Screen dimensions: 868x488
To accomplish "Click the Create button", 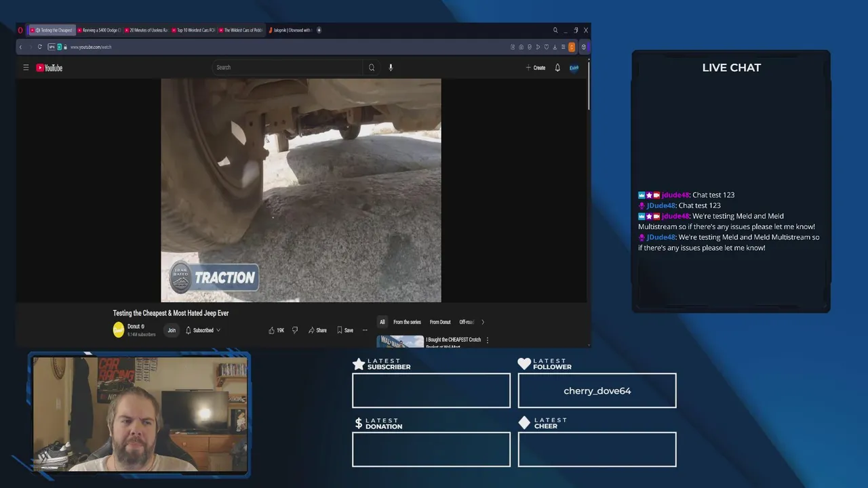I will pyautogui.click(x=536, y=68).
